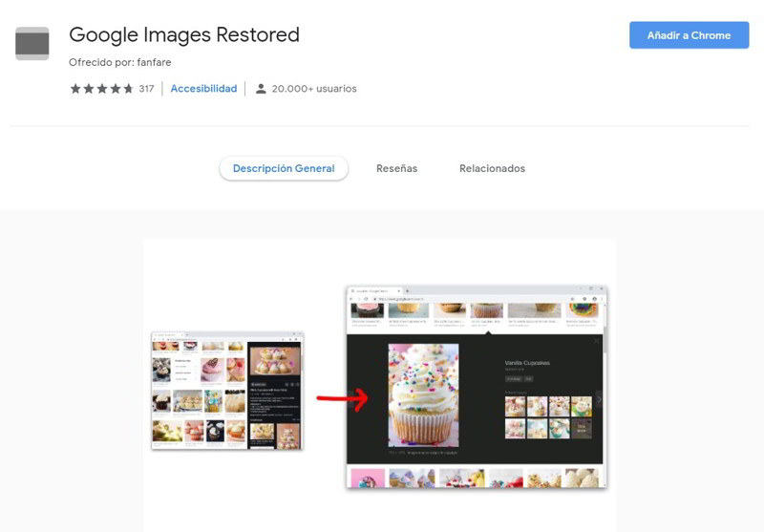Click the gray extension logo icon
This screenshot has width=764, height=532.
[x=32, y=43]
